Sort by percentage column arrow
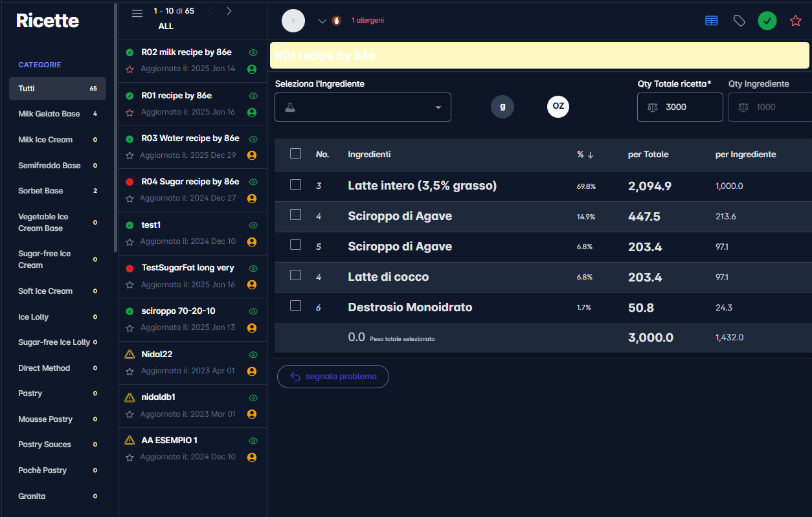Screen dimensions: 812x517 pos(591,155)
